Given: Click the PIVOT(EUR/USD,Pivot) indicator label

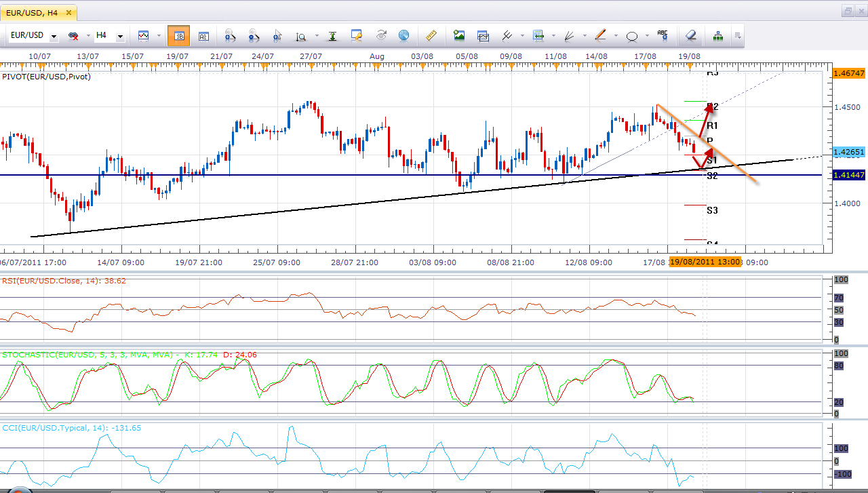Looking at the screenshot, I should click(x=47, y=77).
